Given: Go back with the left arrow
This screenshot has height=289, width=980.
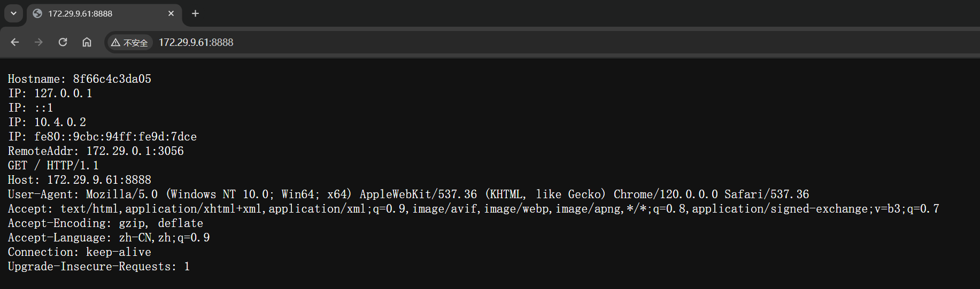Looking at the screenshot, I should tap(14, 42).
